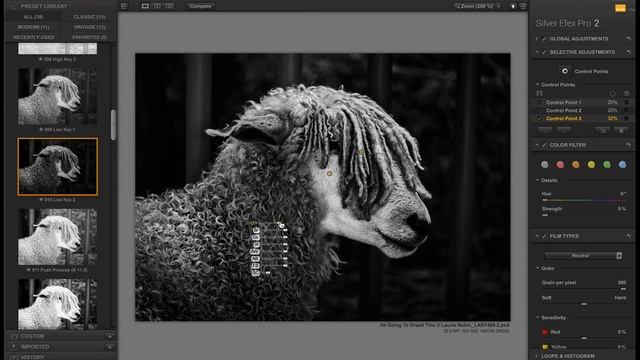The height and width of the screenshot is (360, 640).
Task: Collapse the Grain subsection arrow
Action: point(538,268)
